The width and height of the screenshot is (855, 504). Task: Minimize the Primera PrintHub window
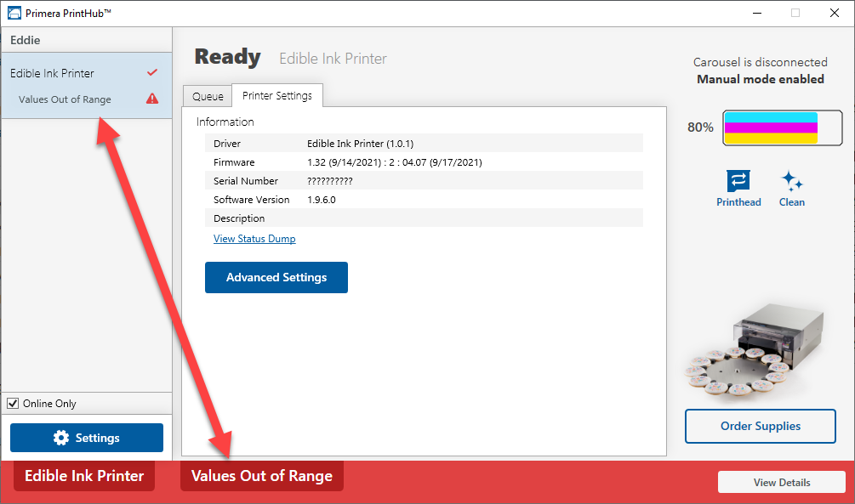757,13
